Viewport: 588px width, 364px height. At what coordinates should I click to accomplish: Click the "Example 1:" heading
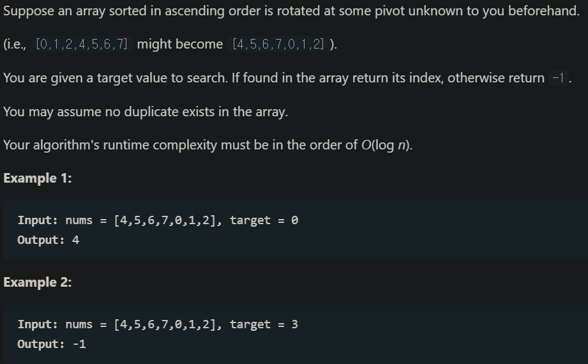tap(38, 178)
